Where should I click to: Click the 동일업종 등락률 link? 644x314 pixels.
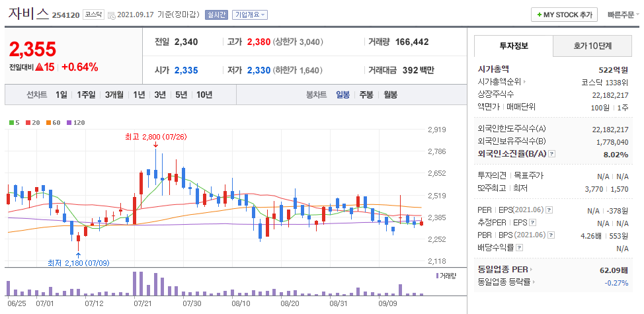[504, 282]
